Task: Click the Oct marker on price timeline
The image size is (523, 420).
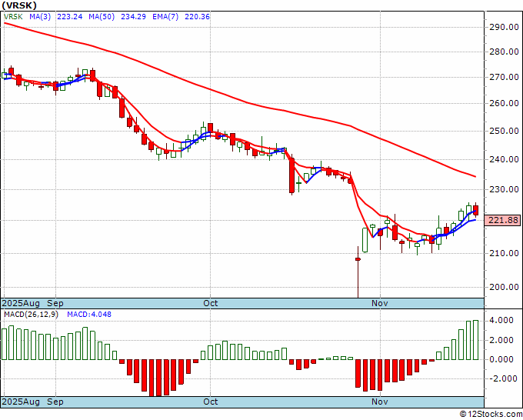Action: coord(211,303)
